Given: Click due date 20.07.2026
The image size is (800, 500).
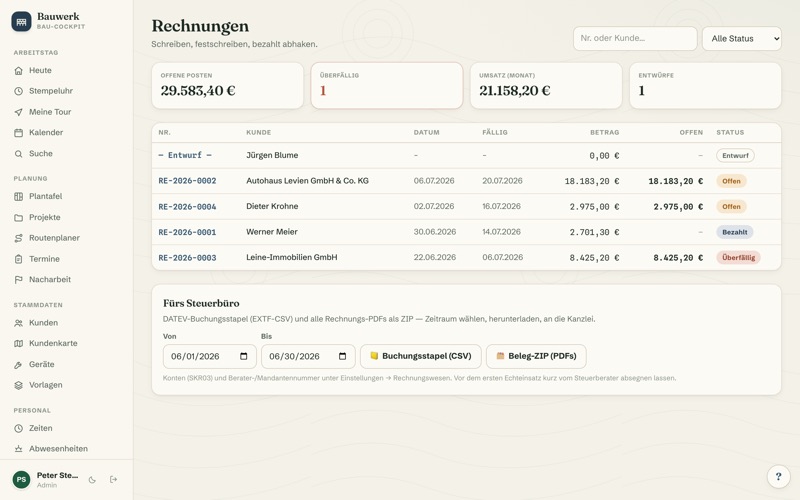Looking at the screenshot, I should 502,181.
